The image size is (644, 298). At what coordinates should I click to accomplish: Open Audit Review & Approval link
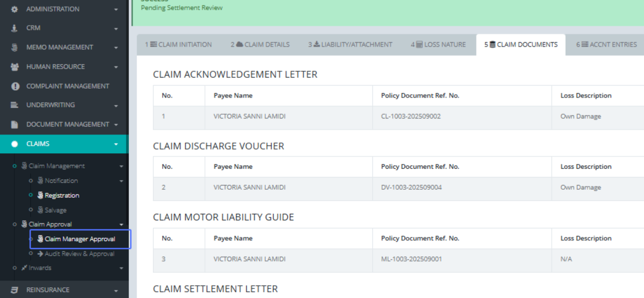[79, 254]
